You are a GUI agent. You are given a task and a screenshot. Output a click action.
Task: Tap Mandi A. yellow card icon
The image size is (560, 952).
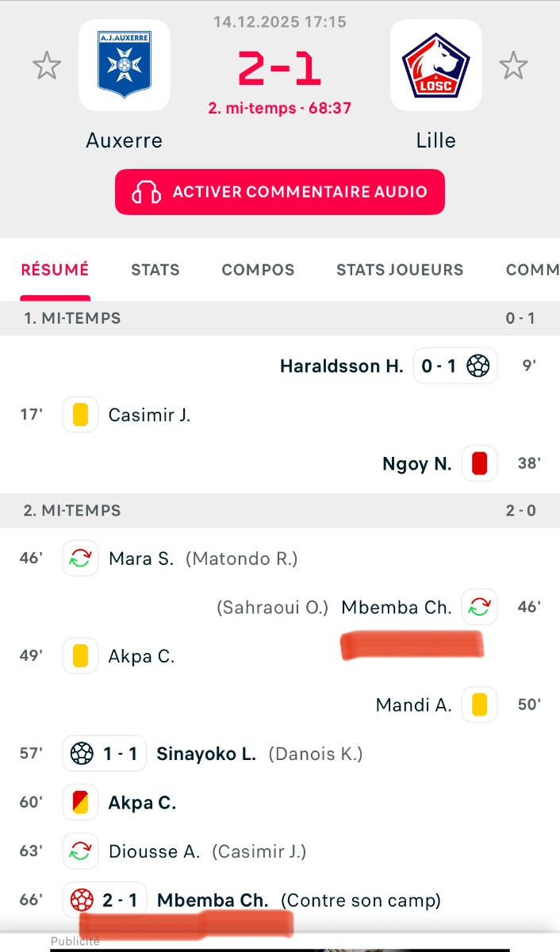(x=478, y=704)
